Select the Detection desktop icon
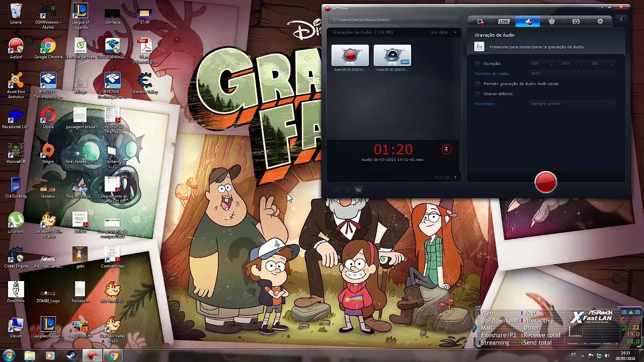This screenshot has width=644, height=362. pyautogui.click(x=16, y=292)
